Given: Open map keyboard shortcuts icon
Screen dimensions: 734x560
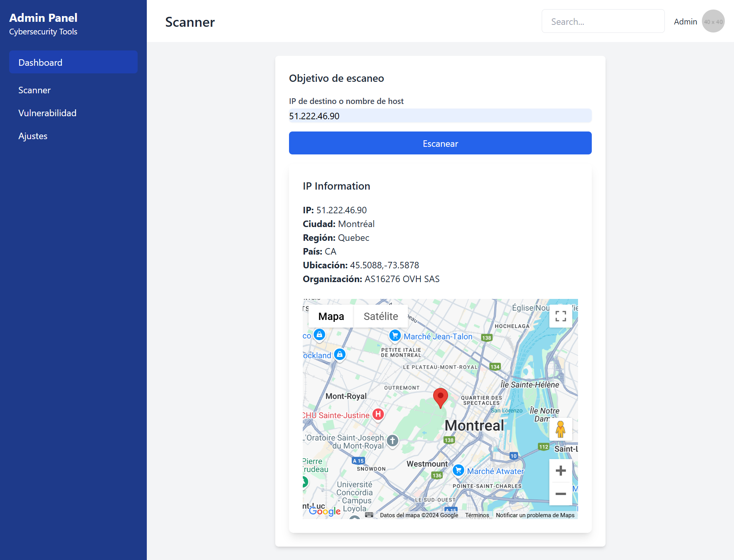Looking at the screenshot, I should [369, 515].
